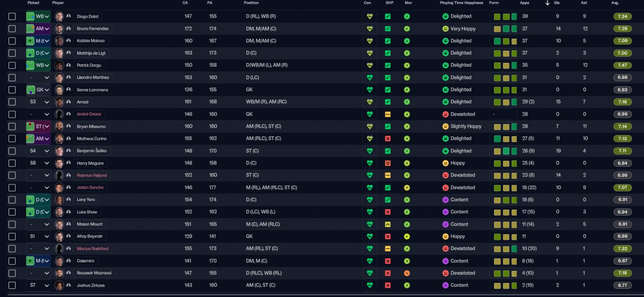
Task: Check the box next to Kobbie Mainoo
Action: coord(12,41)
